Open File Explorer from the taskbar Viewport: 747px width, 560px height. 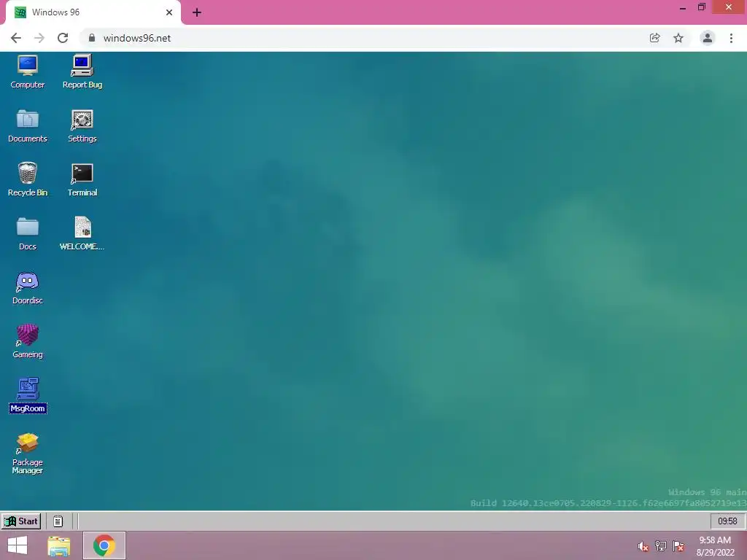(x=59, y=545)
